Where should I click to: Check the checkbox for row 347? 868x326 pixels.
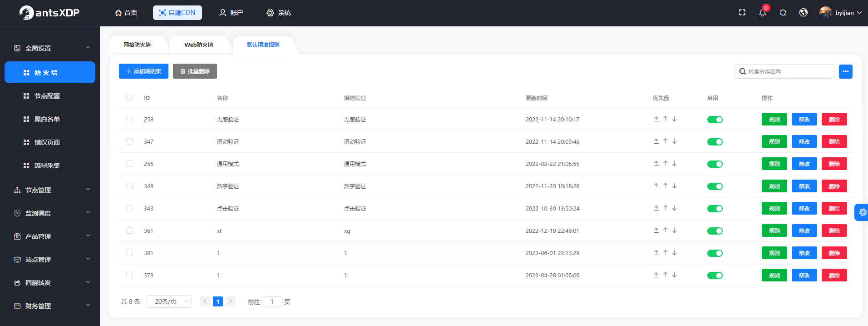point(129,141)
